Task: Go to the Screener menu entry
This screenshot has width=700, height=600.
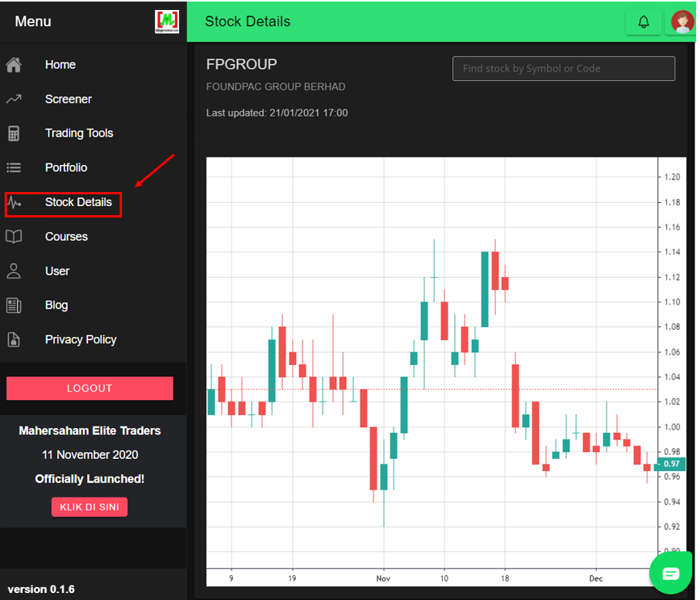Action: [x=68, y=99]
